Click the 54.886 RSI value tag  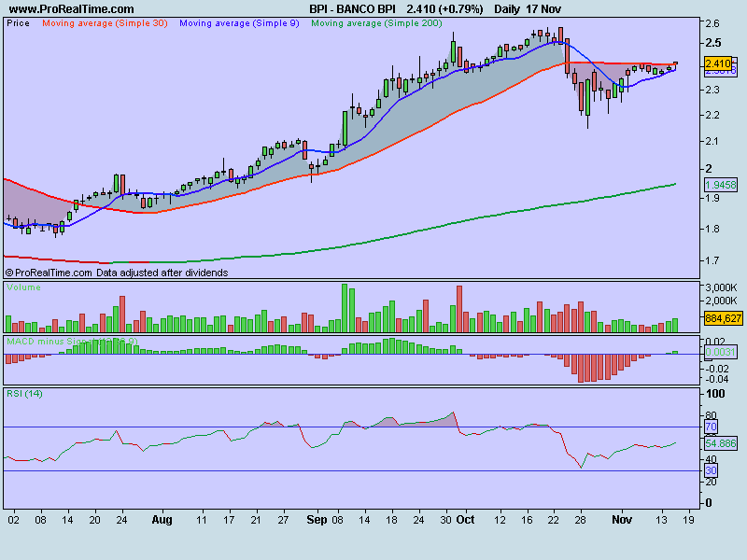(720, 443)
